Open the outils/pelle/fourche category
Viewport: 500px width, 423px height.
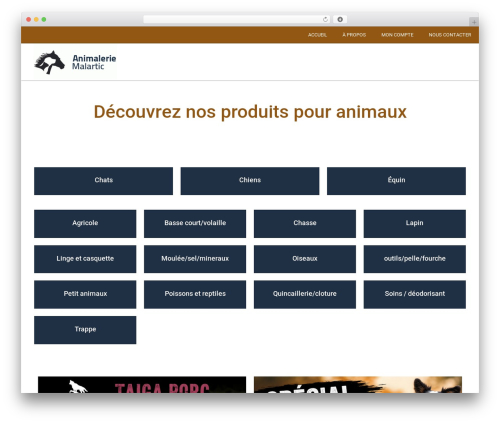[x=415, y=259]
